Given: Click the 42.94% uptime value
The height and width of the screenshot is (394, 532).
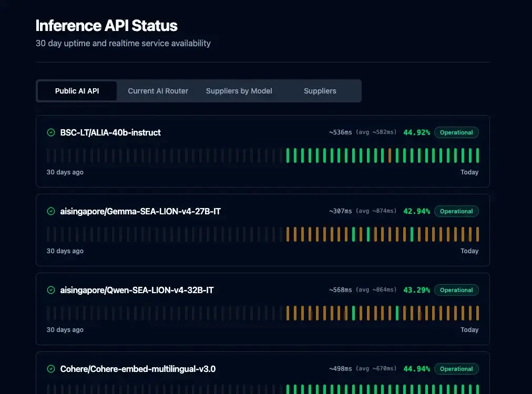Looking at the screenshot, I should pyautogui.click(x=417, y=211).
